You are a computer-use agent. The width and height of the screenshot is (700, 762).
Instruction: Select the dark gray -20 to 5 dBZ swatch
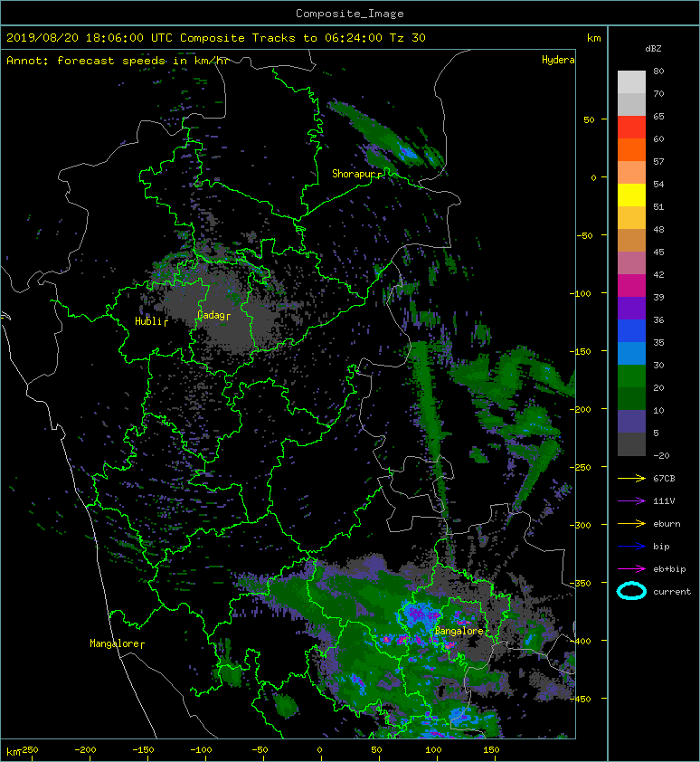[631, 444]
